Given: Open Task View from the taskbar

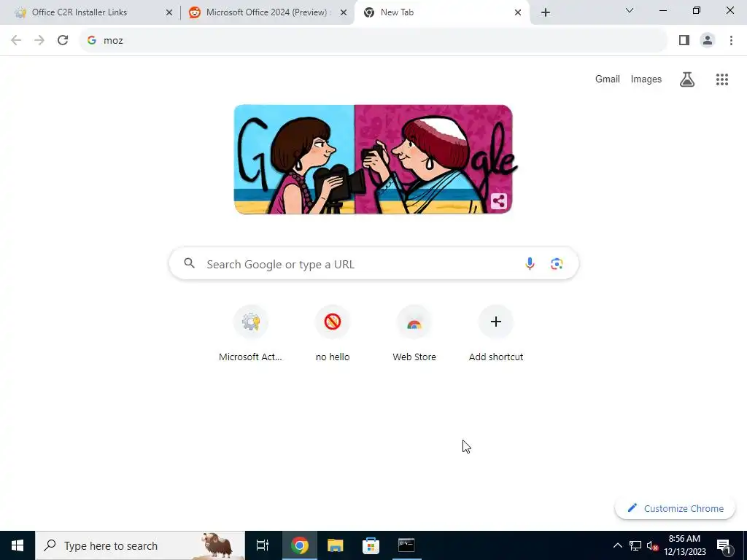Looking at the screenshot, I should (x=263, y=545).
